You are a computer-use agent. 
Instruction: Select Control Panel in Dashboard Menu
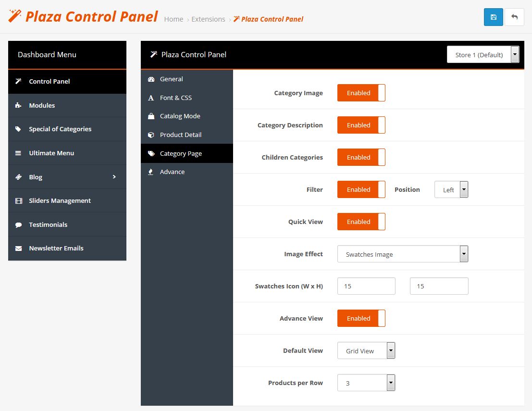(67, 81)
